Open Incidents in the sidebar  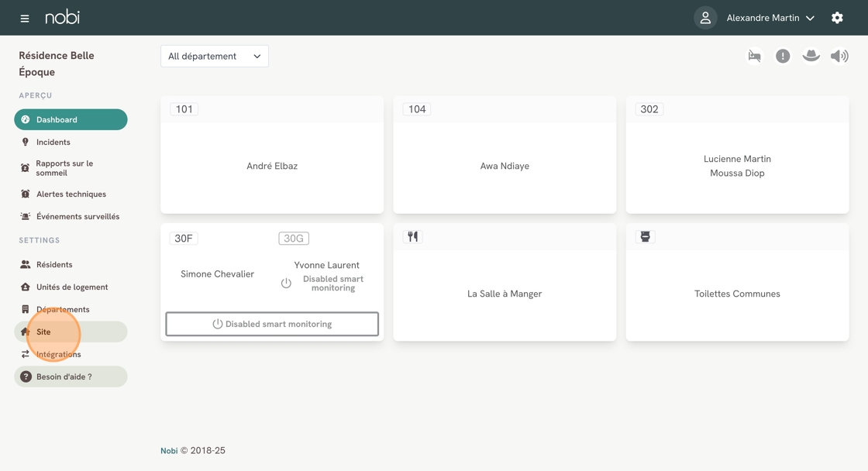[x=53, y=142]
